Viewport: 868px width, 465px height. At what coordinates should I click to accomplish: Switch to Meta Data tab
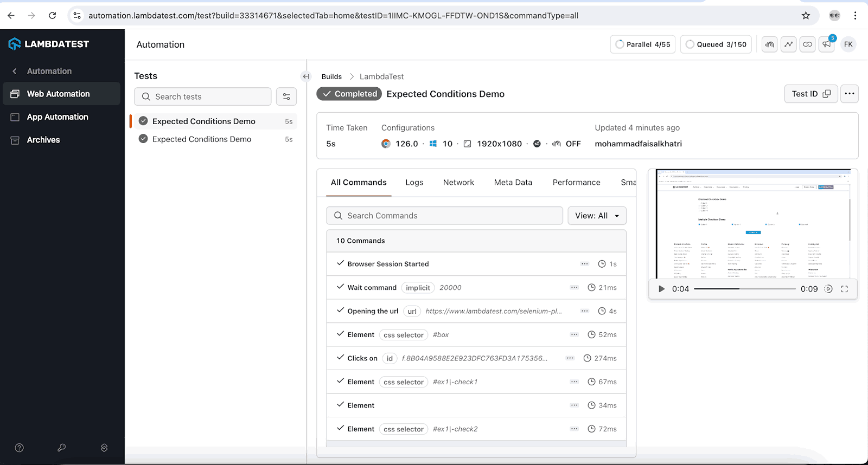(x=513, y=183)
